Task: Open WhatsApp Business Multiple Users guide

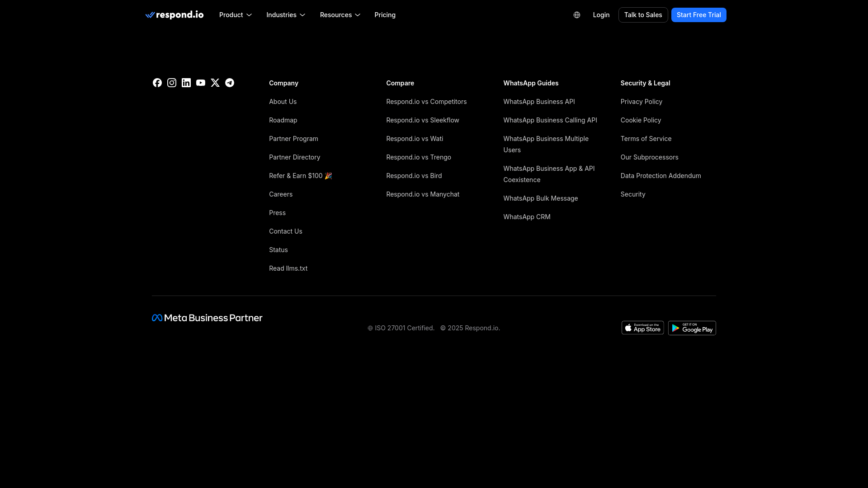Action: coord(546,144)
